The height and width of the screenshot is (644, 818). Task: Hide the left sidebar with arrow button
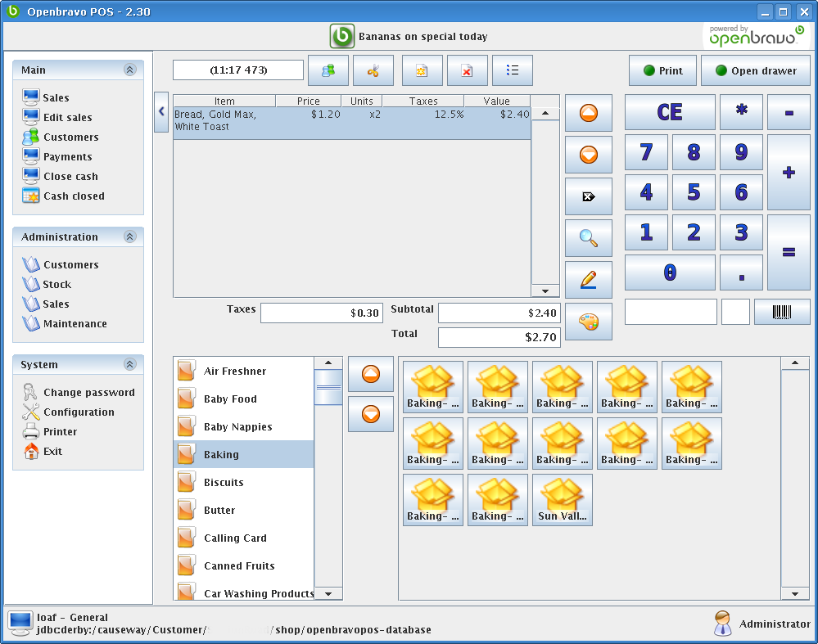pyautogui.click(x=161, y=112)
